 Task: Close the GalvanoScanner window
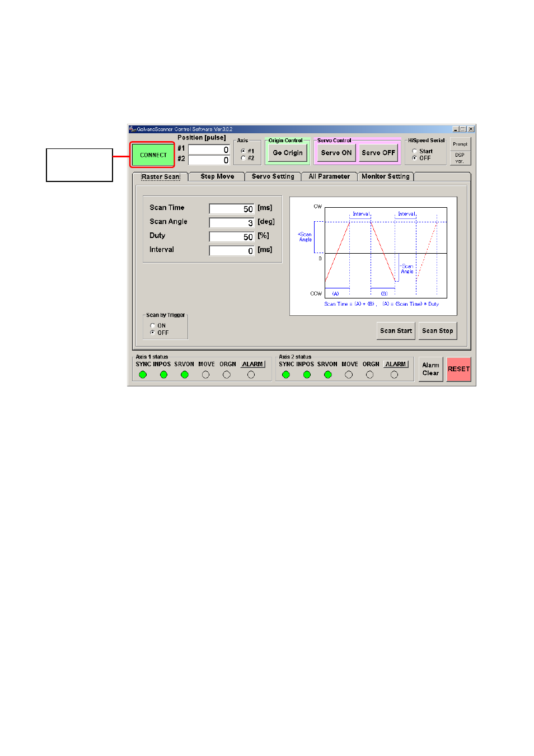(x=471, y=129)
